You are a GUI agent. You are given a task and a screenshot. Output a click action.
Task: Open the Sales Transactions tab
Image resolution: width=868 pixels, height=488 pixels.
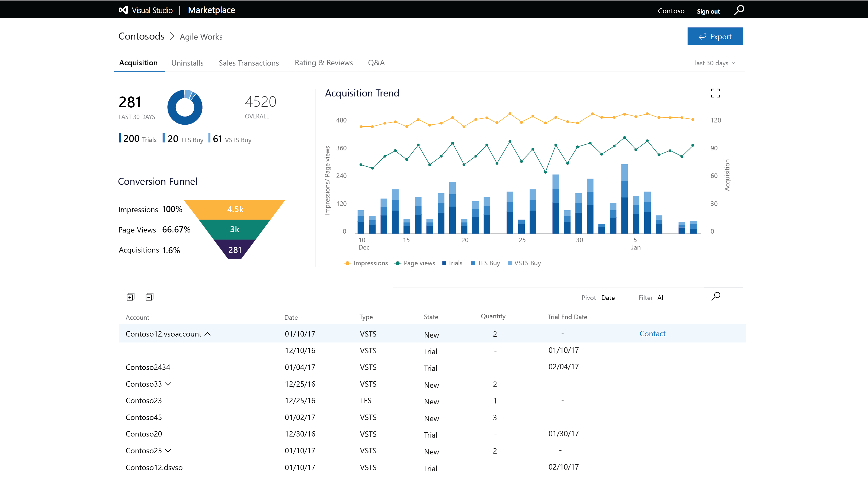[x=249, y=63]
